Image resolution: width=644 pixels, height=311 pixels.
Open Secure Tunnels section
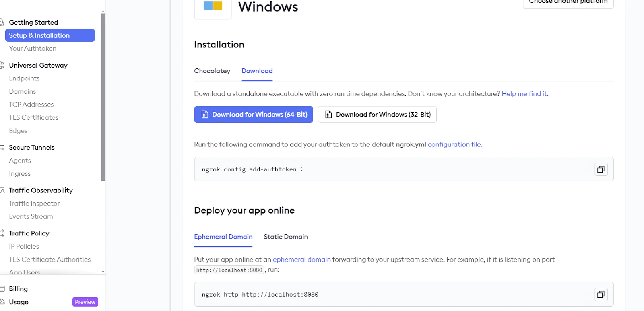point(32,147)
